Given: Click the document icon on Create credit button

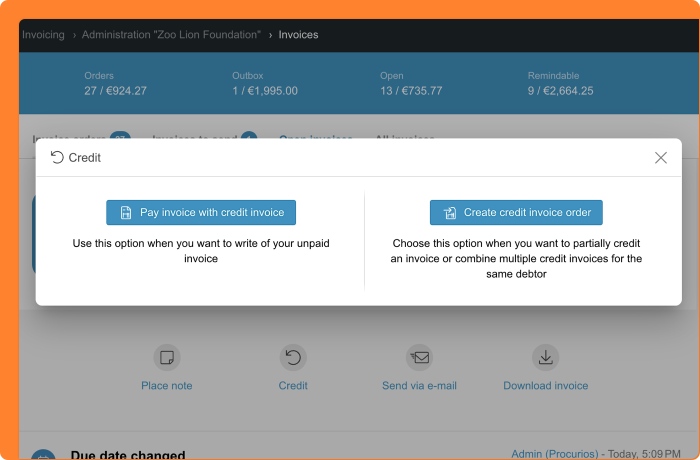Looking at the screenshot, I should pos(450,213).
